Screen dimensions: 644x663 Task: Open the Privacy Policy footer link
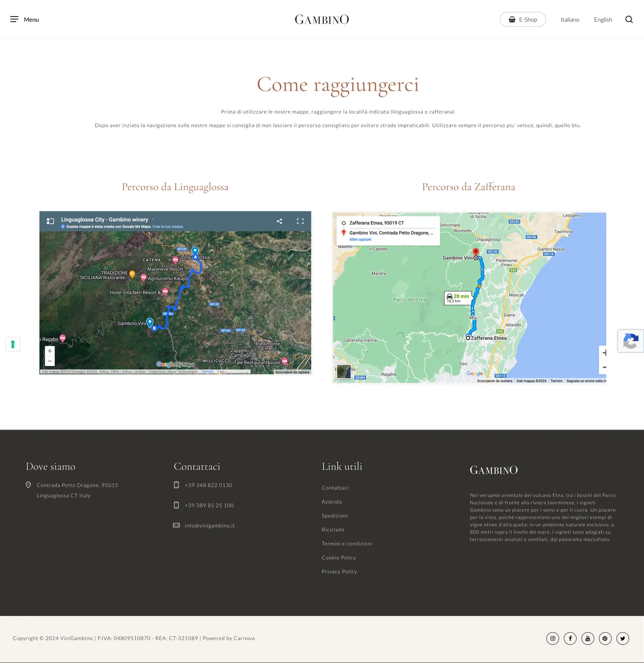coord(339,571)
